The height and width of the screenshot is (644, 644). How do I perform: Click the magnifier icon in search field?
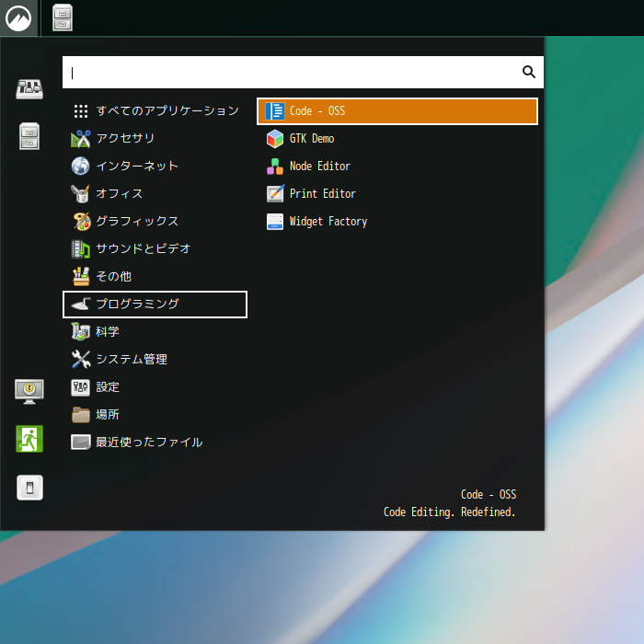[x=529, y=72]
